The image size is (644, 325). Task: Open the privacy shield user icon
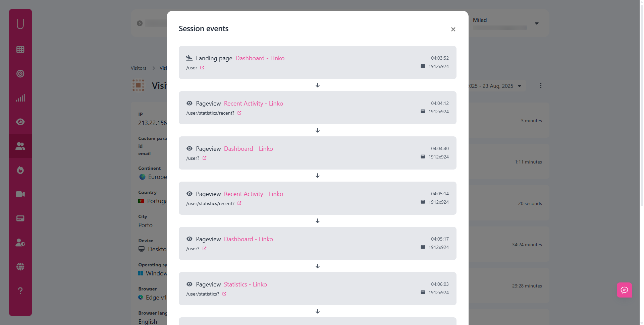pos(20,242)
